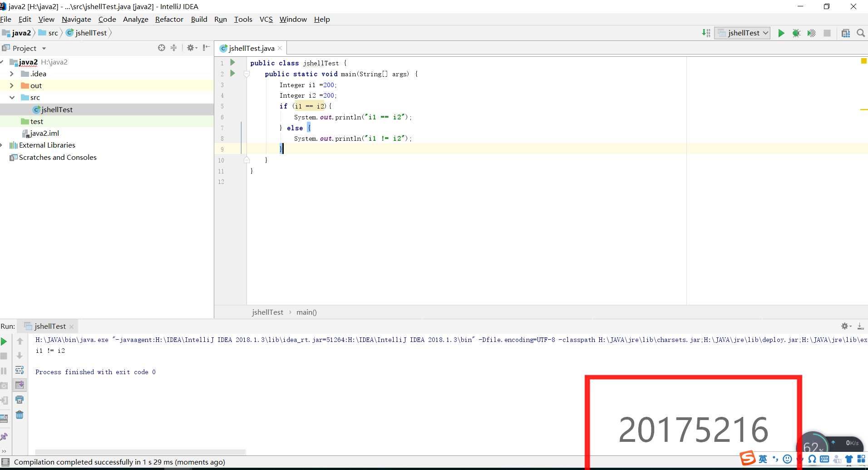Click the gray Stop button in toolbar

coord(827,33)
